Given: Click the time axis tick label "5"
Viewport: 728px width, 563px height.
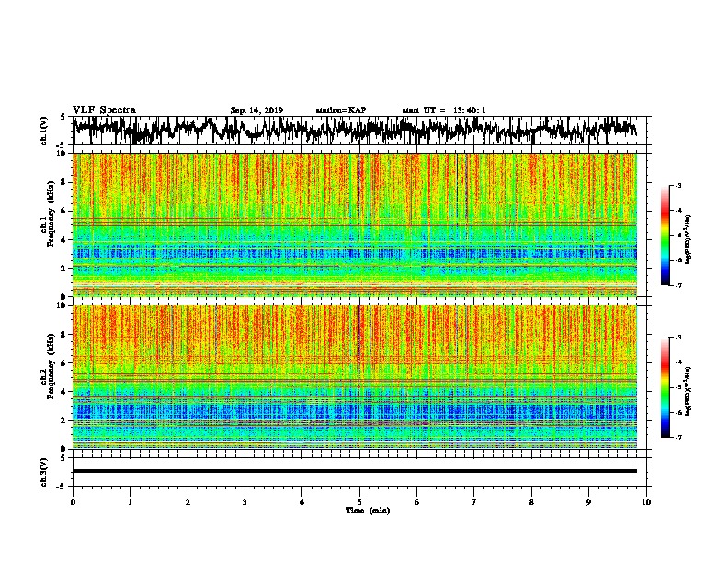Looking at the screenshot, I should click(x=359, y=502).
